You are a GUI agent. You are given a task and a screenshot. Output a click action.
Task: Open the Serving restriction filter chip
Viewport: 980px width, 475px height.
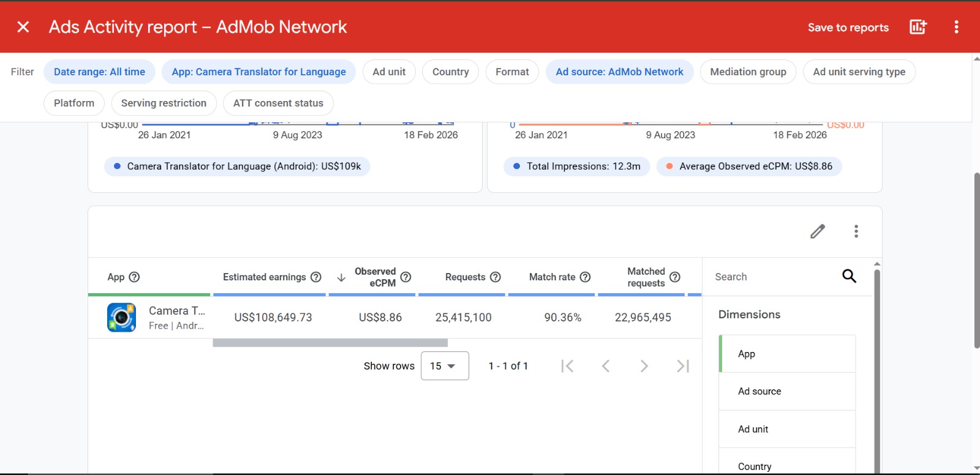164,103
